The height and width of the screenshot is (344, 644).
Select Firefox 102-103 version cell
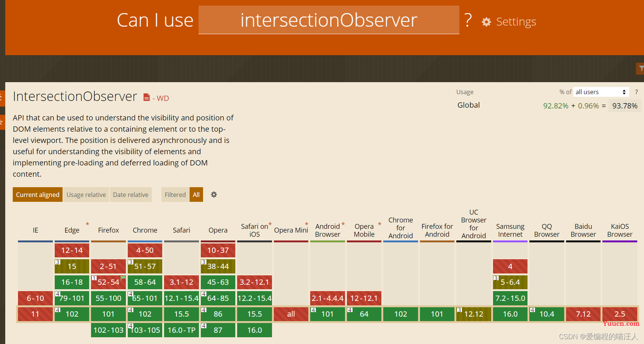coord(109,330)
